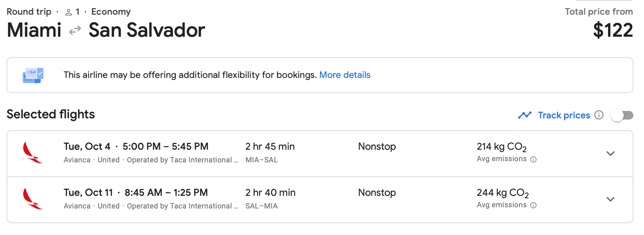Click the Track prices info icon

pos(599,115)
